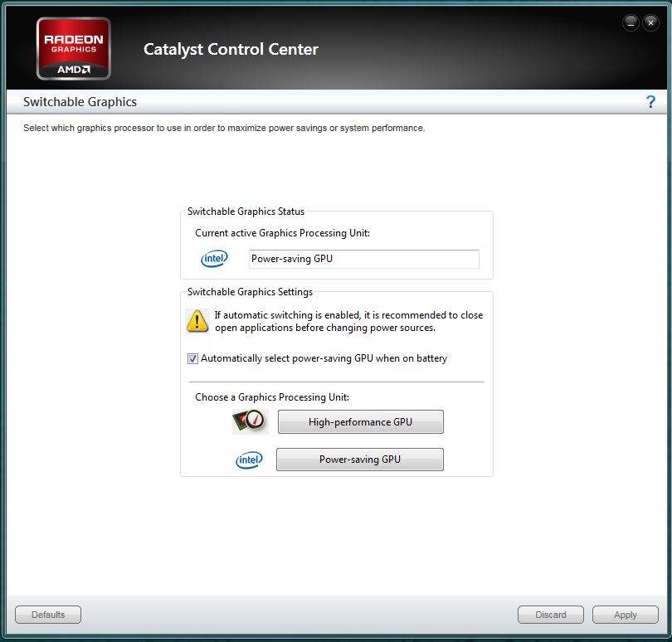Image resolution: width=672 pixels, height=642 pixels.
Task: Click the Discard button
Action: click(x=551, y=615)
